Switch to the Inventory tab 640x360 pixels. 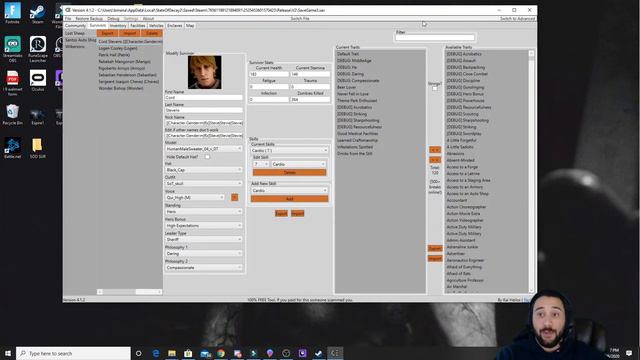click(x=118, y=26)
